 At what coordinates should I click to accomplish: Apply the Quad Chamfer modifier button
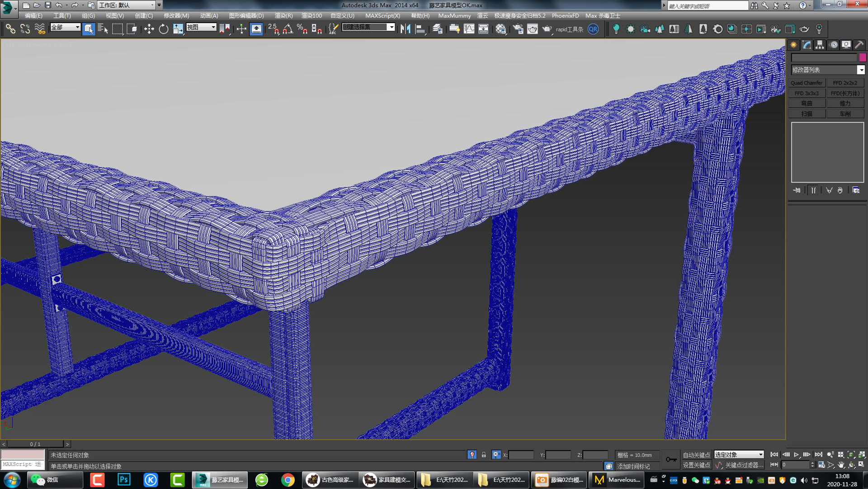pyautogui.click(x=807, y=83)
